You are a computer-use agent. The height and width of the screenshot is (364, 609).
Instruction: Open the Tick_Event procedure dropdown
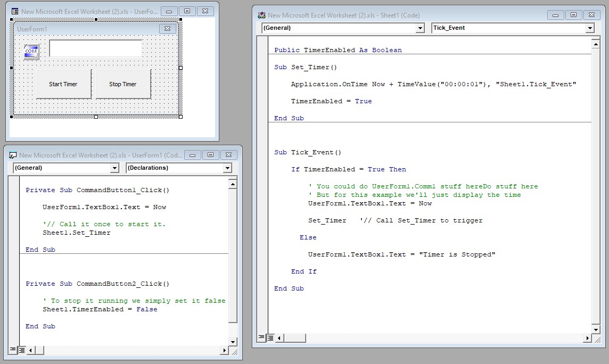tap(590, 28)
